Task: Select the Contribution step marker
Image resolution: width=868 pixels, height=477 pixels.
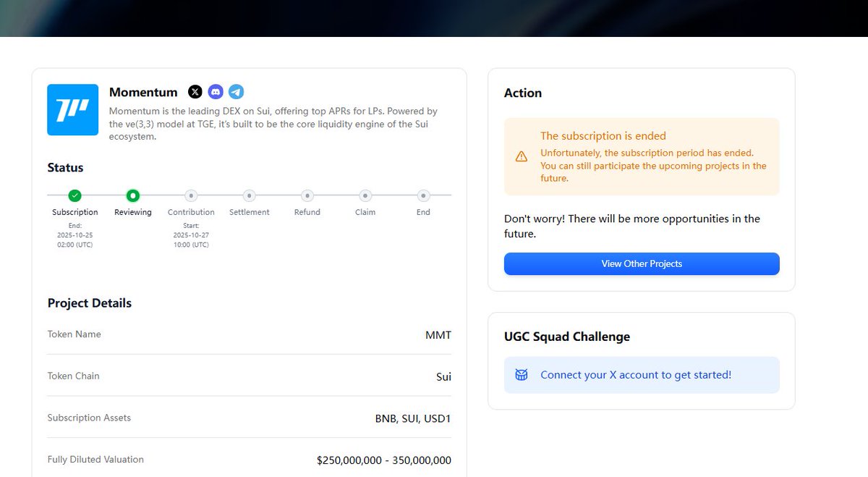Action: point(191,195)
